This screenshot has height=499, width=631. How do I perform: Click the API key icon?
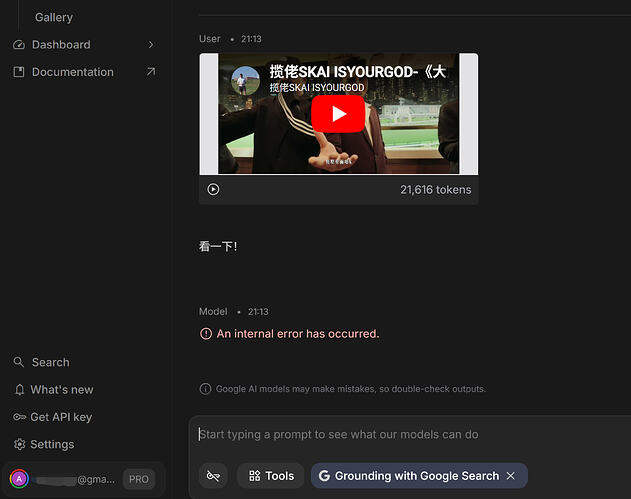coord(19,417)
